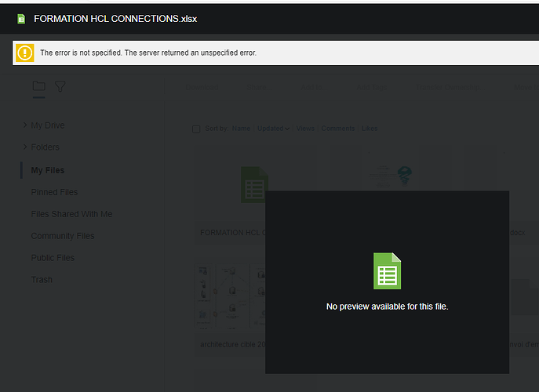Select My Files in the sidebar
This screenshot has height=392, width=539.
tap(48, 170)
